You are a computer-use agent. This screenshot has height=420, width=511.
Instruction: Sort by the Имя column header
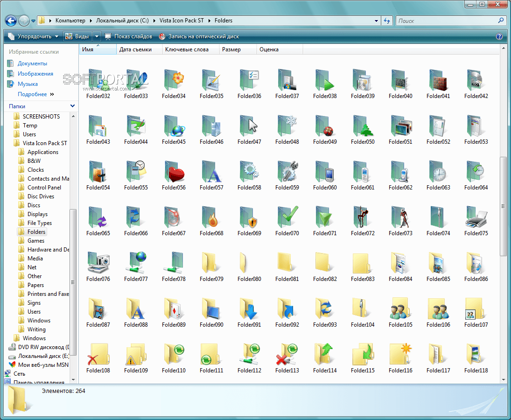coord(98,49)
